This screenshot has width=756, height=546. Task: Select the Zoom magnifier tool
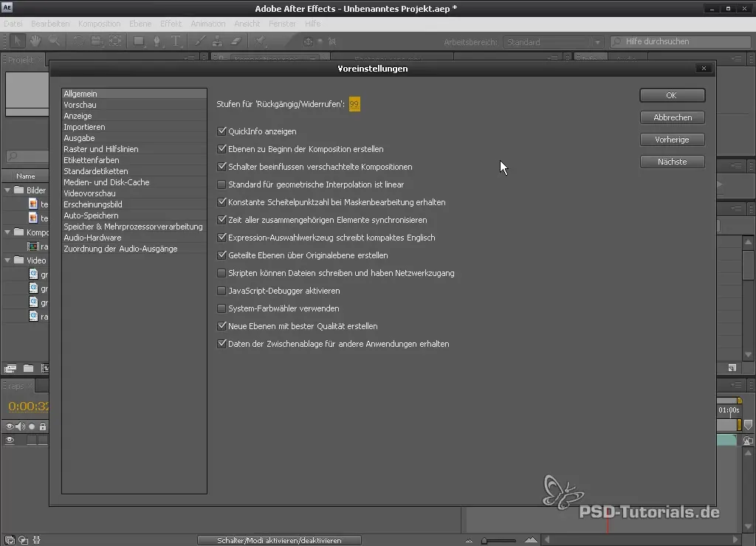click(x=54, y=41)
